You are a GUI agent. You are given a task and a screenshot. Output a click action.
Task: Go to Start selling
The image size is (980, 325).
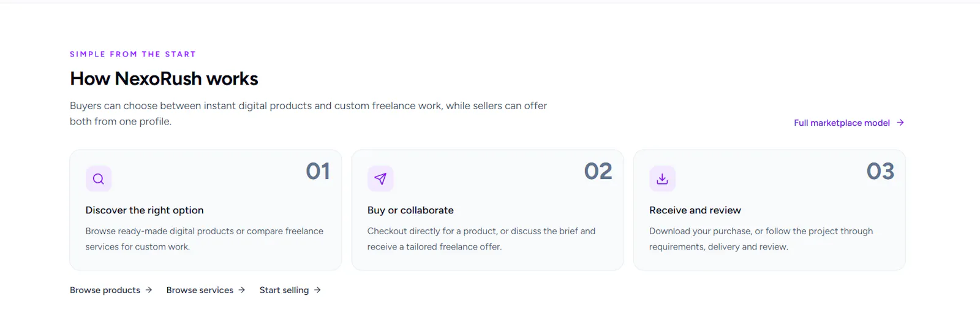point(290,290)
